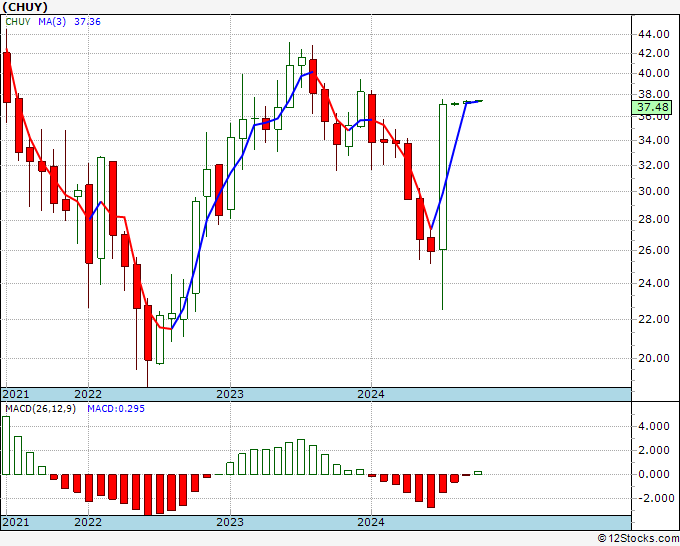This screenshot has width=680, height=546.
Task: Click 2021 on the price chart timeline
Action: (16, 394)
